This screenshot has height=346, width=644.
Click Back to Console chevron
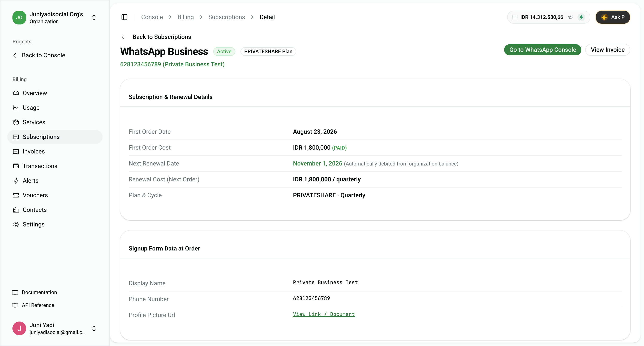pos(15,55)
